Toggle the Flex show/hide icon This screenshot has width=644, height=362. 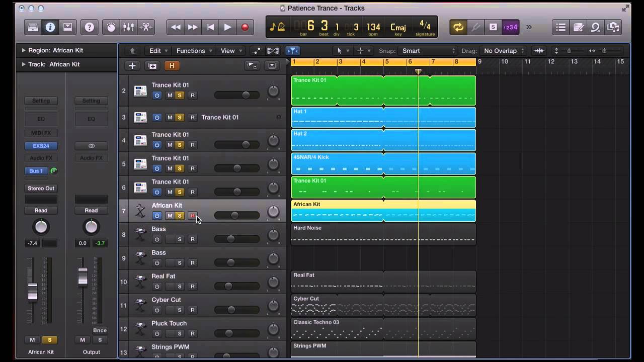[x=273, y=51]
